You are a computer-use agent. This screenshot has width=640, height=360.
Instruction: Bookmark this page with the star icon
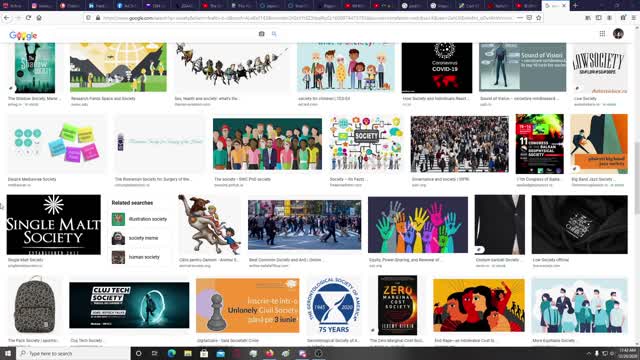(538, 18)
